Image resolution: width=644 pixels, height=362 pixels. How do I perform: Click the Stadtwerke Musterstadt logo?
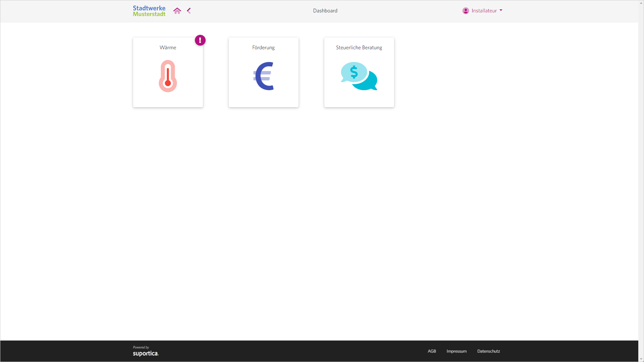tap(149, 11)
